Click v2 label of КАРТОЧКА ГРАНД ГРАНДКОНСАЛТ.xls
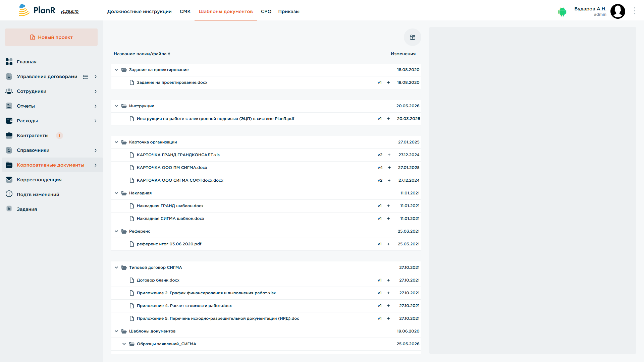 380,155
